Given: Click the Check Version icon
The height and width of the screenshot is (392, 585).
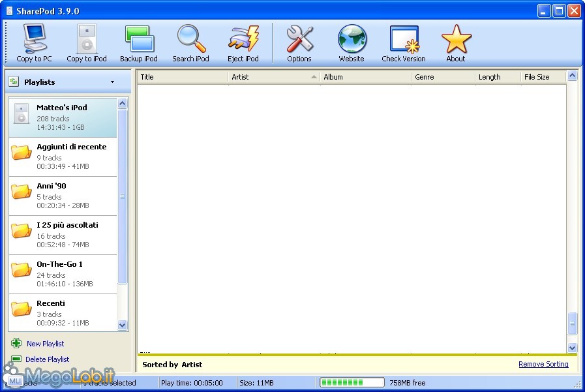Looking at the screenshot, I should coord(404,38).
